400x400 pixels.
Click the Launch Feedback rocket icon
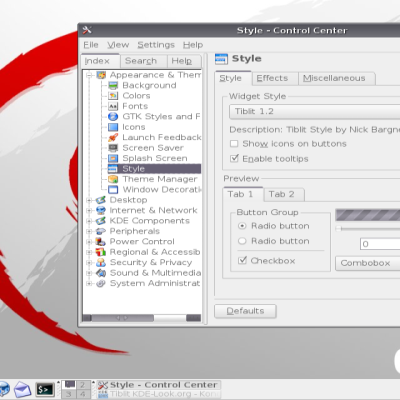click(113, 137)
